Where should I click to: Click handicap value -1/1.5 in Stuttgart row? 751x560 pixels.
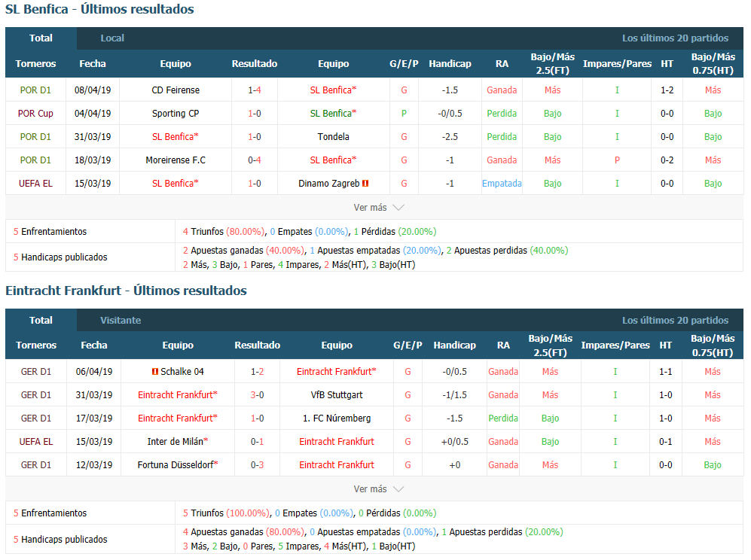(x=454, y=395)
